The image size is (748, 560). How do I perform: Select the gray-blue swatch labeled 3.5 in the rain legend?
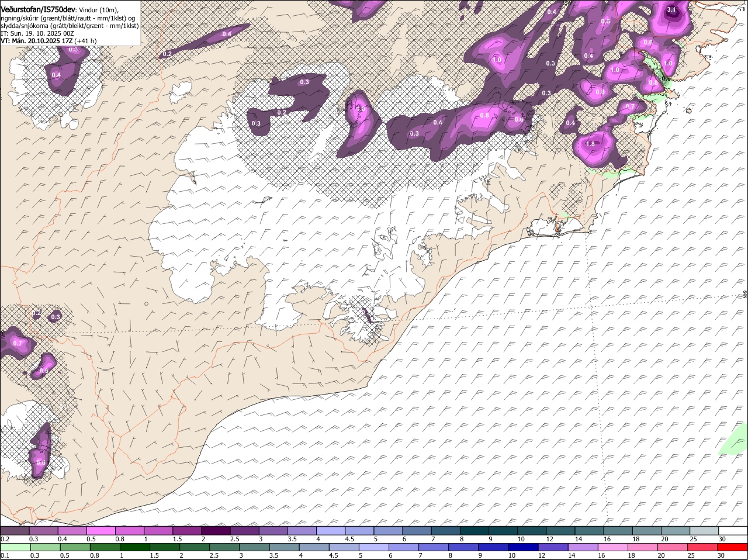pyautogui.click(x=284, y=547)
